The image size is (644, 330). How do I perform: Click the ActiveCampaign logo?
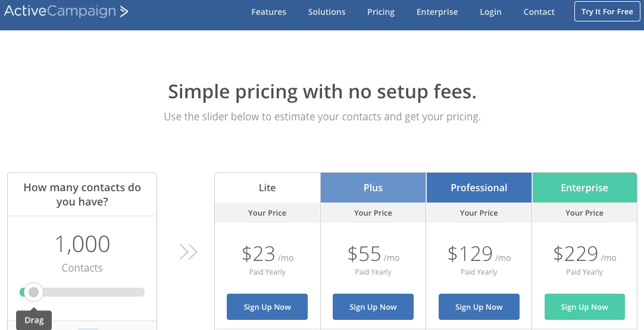66,11
